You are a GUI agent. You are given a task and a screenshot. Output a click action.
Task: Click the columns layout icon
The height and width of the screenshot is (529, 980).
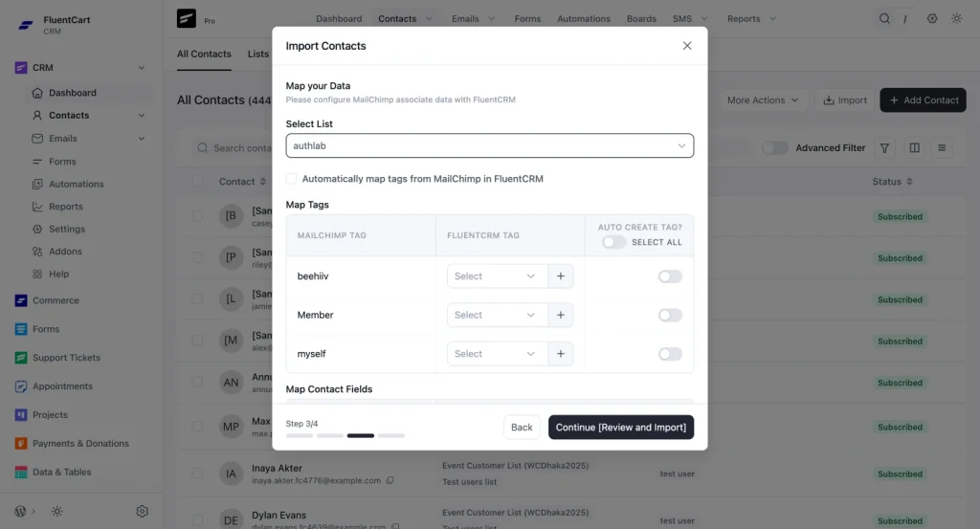(914, 148)
